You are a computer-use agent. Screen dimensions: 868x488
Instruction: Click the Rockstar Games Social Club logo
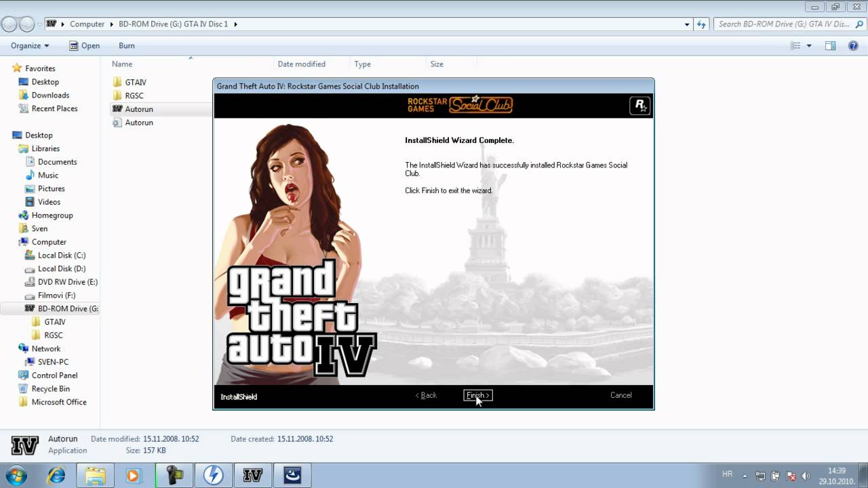click(x=460, y=104)
